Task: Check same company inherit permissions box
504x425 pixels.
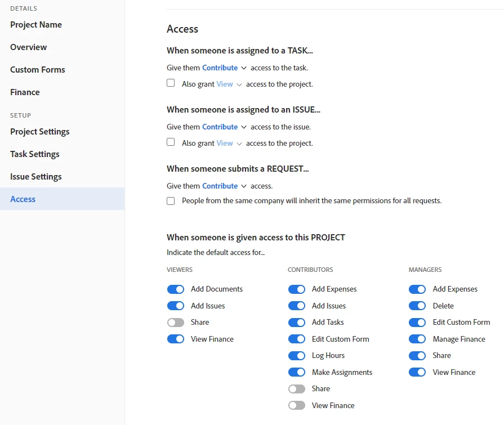Action: click(171, 201)
